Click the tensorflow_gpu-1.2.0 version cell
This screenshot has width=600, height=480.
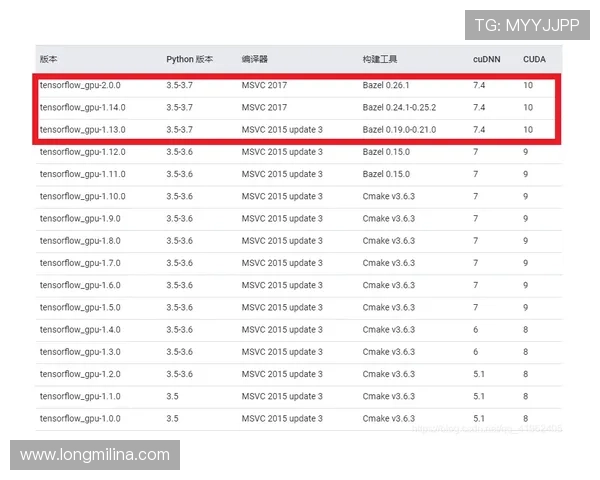click(80, 374)
